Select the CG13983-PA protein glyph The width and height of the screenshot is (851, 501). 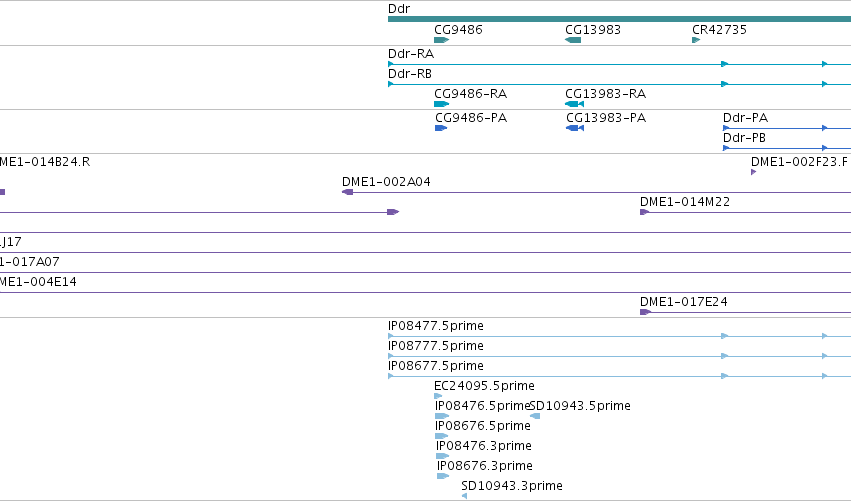575,128
